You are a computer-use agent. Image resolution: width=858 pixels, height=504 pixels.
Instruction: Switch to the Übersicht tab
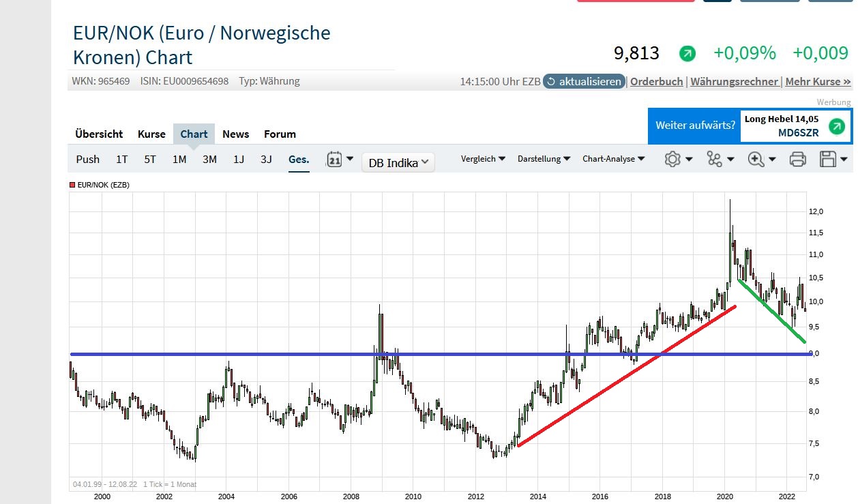[x=99, y=134]
